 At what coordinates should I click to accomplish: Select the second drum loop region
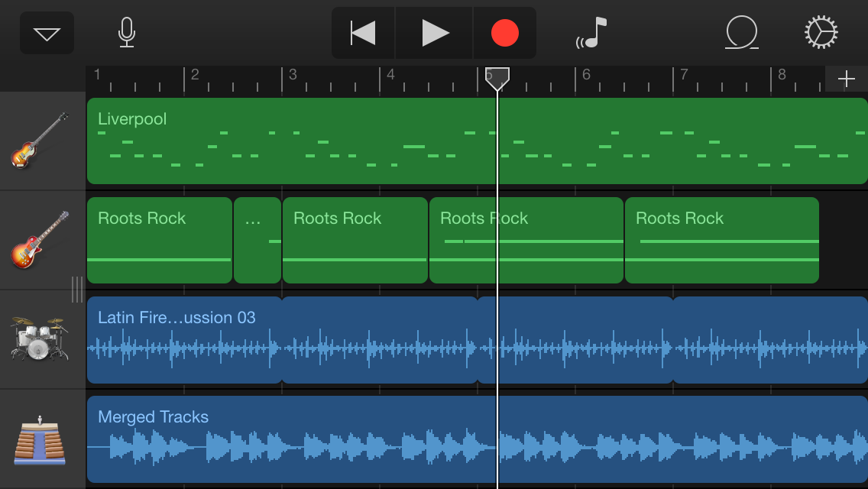coord(380,340)
